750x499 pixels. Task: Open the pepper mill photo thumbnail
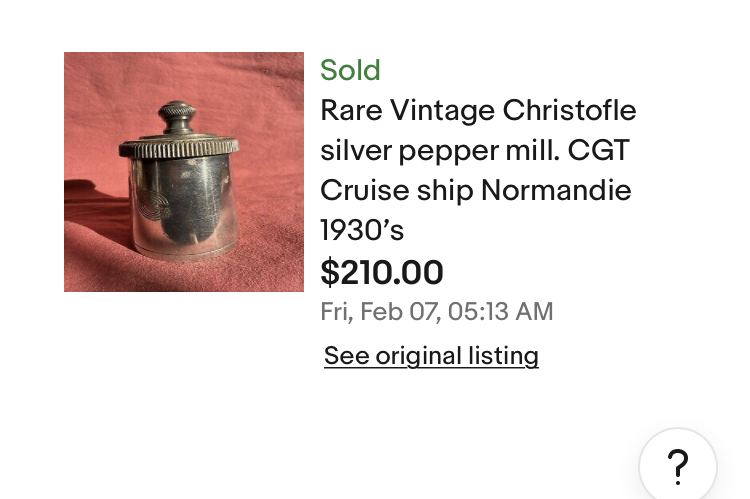tap(184, 172)
